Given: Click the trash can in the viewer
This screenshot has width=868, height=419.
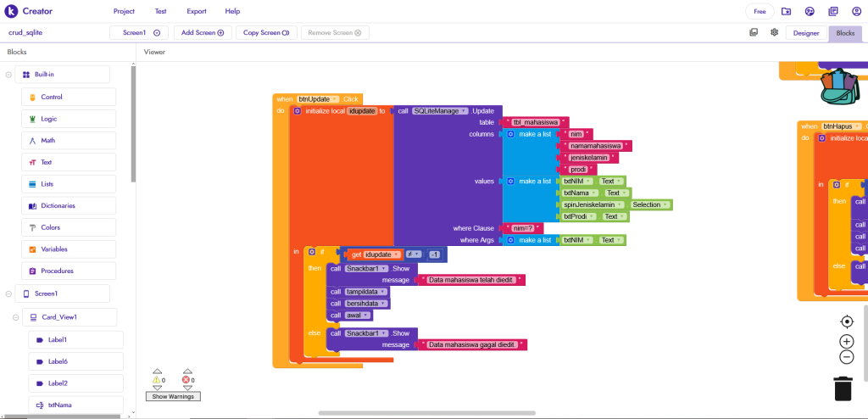Looking at the screenshot, I should pyautogui.click(x=842, y=388).
